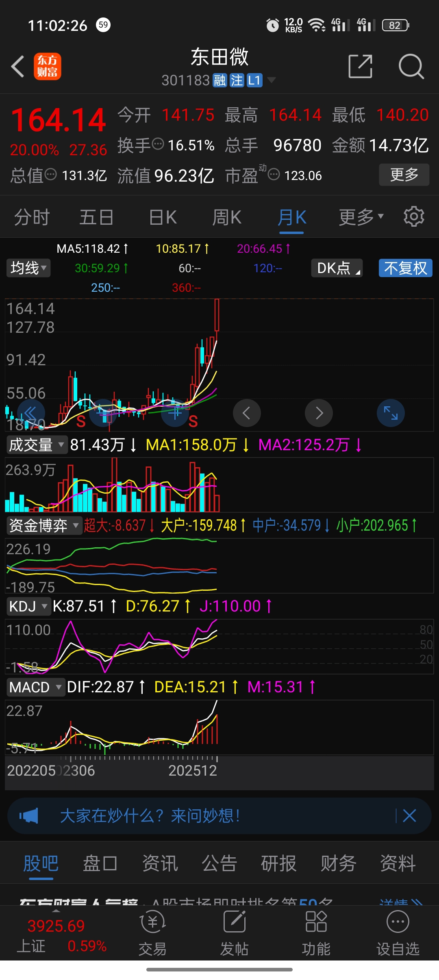Tap the alarm clock status icon
This screenshot has height=980, width=439.
point(273,25)
